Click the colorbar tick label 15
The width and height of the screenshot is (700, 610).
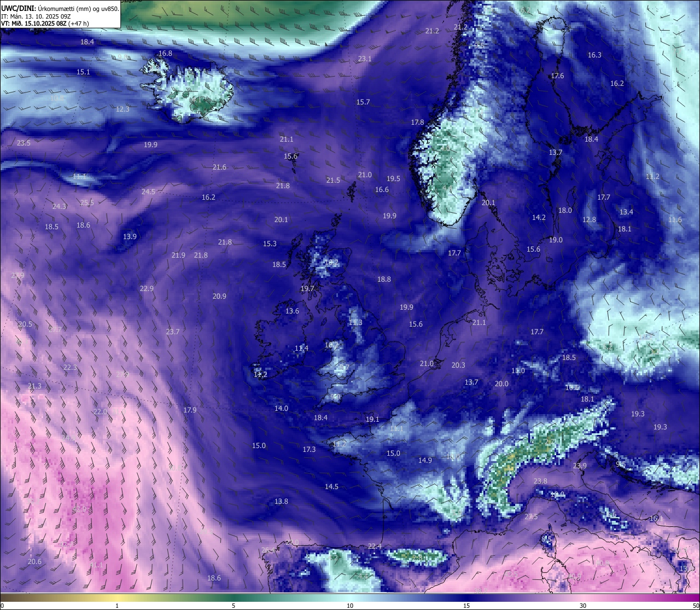coord(466,606)
